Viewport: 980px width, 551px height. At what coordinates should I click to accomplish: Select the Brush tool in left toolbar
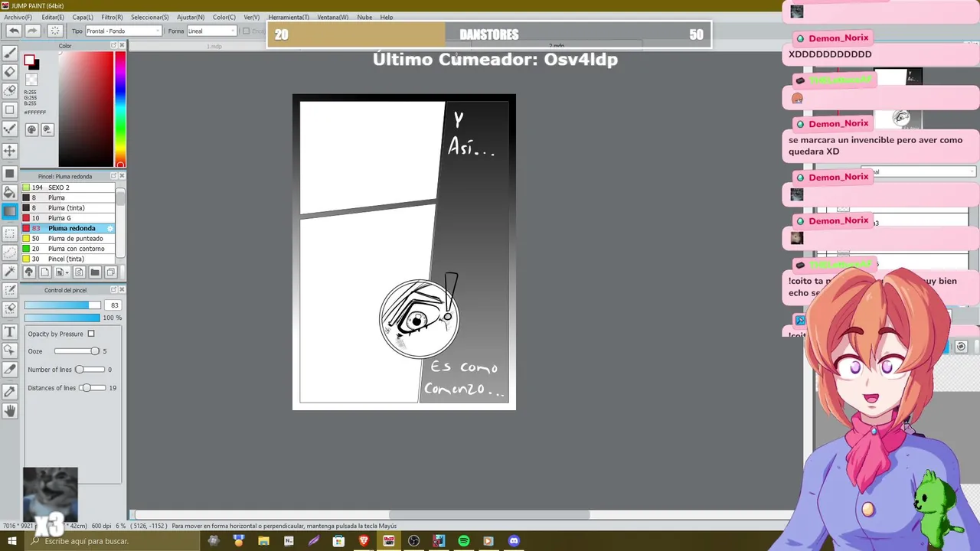click(10, 53)
